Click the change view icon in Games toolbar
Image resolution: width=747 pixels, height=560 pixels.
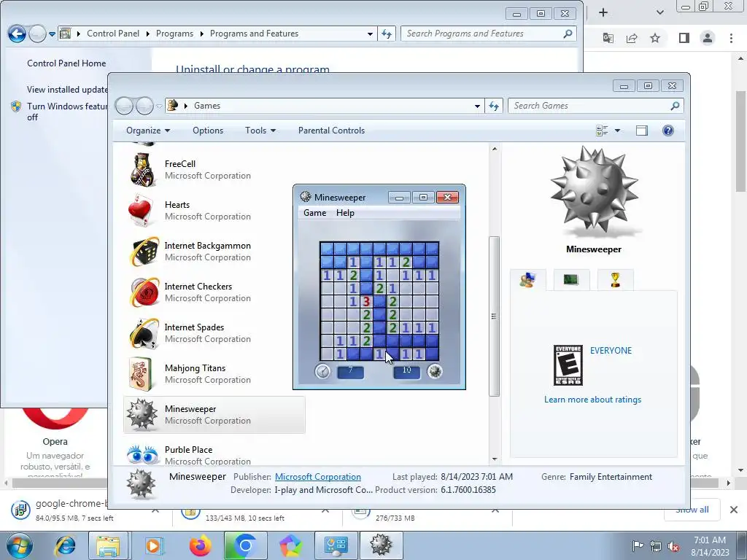[602, 131]
